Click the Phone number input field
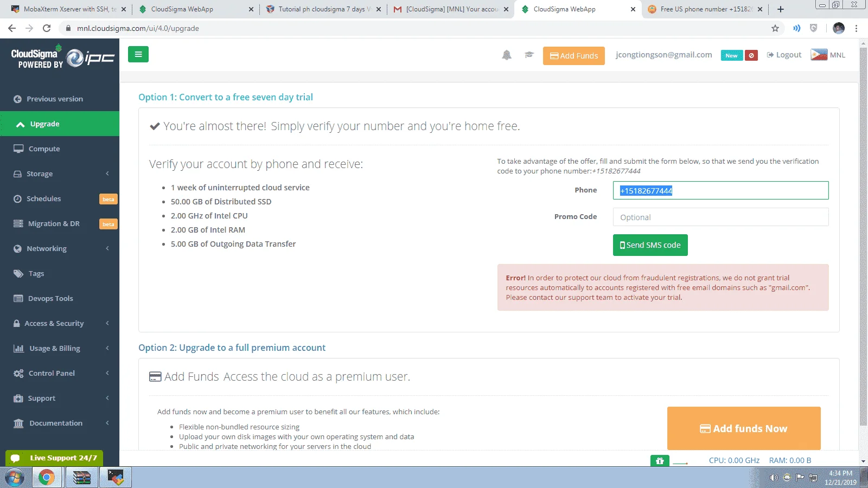 coord(720,190)
